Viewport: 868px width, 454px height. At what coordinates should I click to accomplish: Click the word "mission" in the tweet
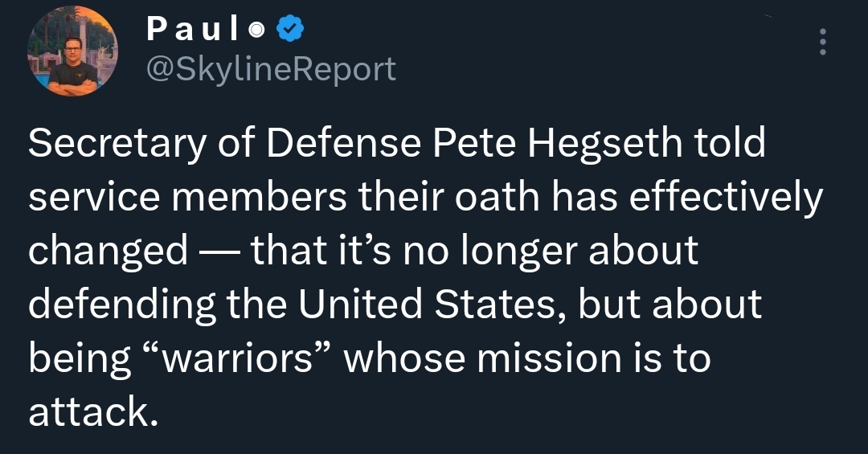coord(549,358)
